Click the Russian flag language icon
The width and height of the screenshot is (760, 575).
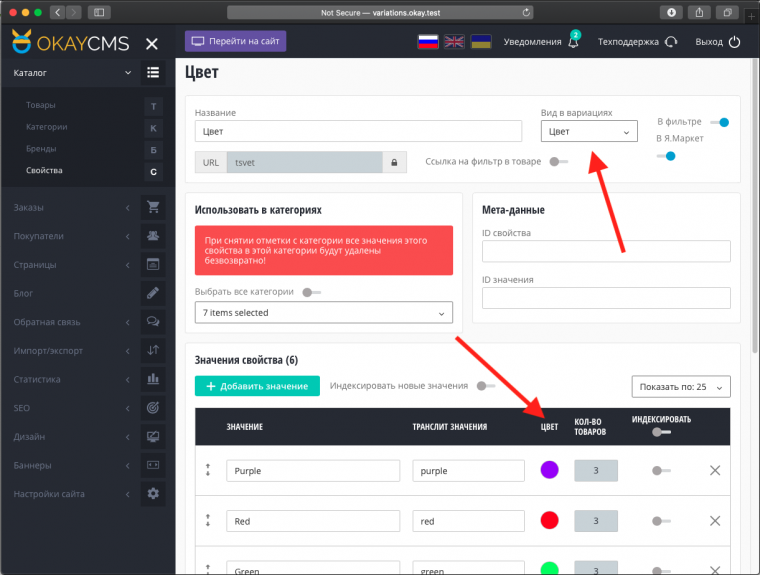(x=428, y=42)
